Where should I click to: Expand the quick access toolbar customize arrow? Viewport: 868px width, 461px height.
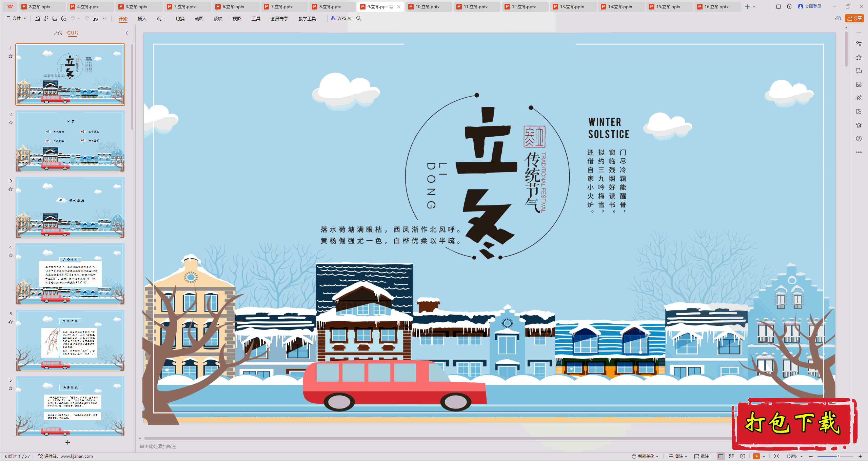pos(104,18)
